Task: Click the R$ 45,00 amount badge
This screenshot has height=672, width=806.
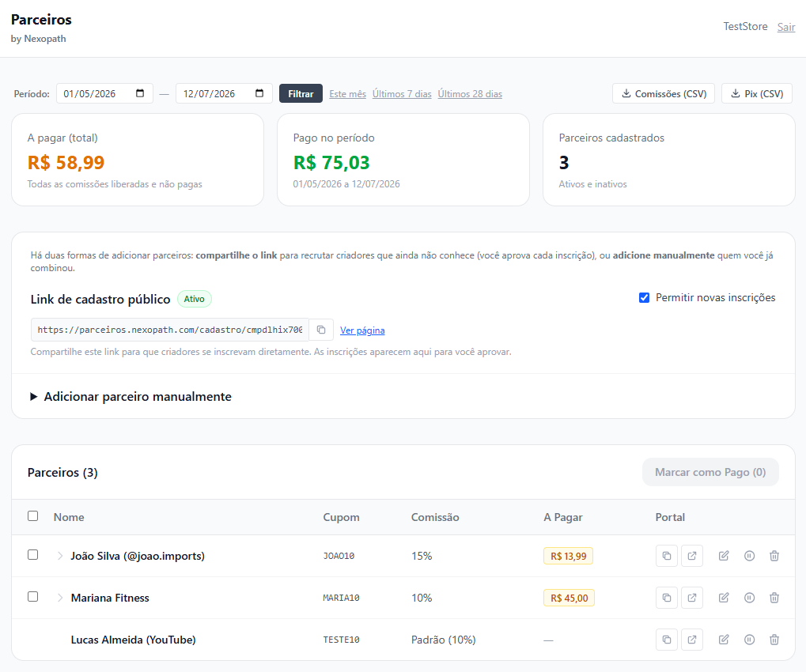Action: [569, 598]
